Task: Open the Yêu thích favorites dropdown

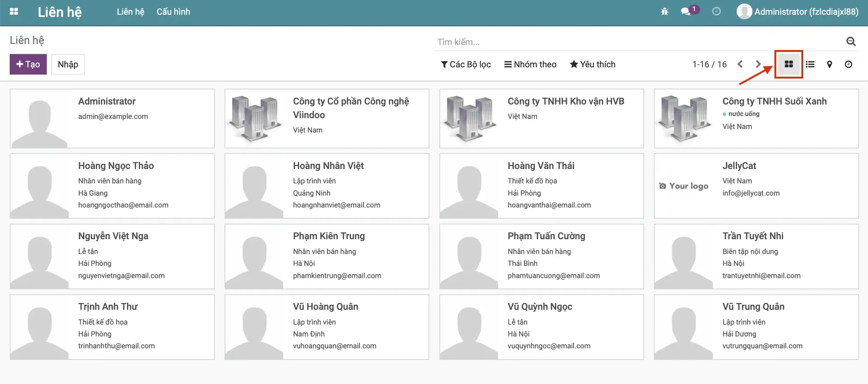Action: (x=593, y=64)
